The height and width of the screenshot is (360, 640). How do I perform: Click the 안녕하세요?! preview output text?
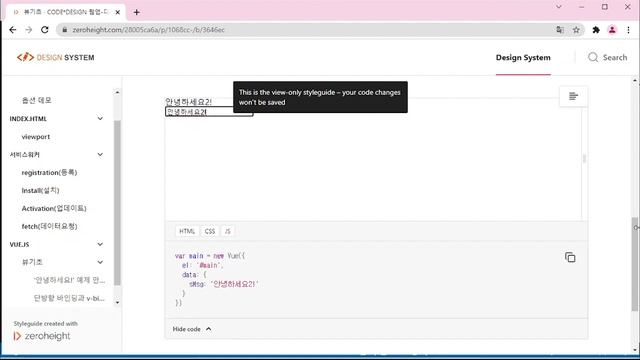[189, 102]
